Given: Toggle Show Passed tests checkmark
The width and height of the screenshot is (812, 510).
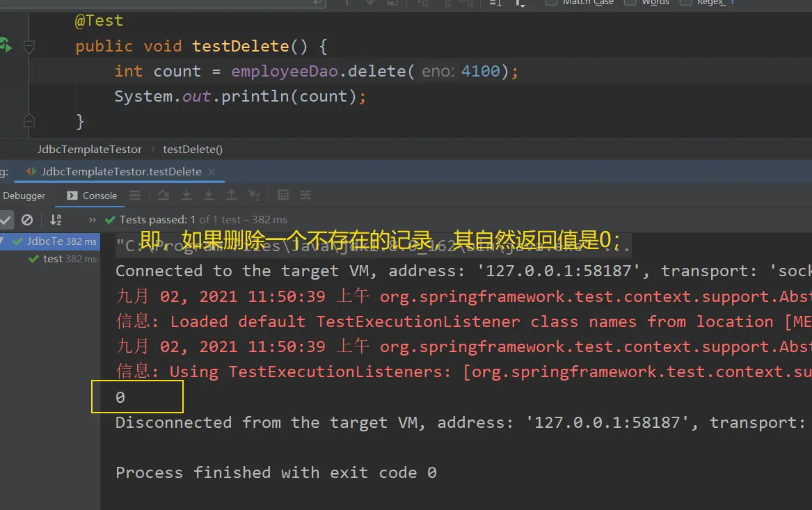Looking at the screenshot, I should 6,220.
